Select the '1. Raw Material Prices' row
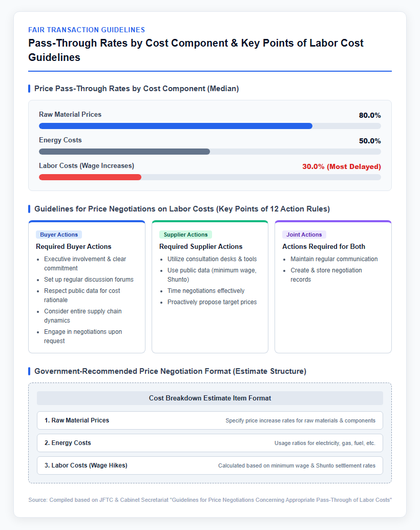Screen dimensions: 420x530 (x=209, y=420)
